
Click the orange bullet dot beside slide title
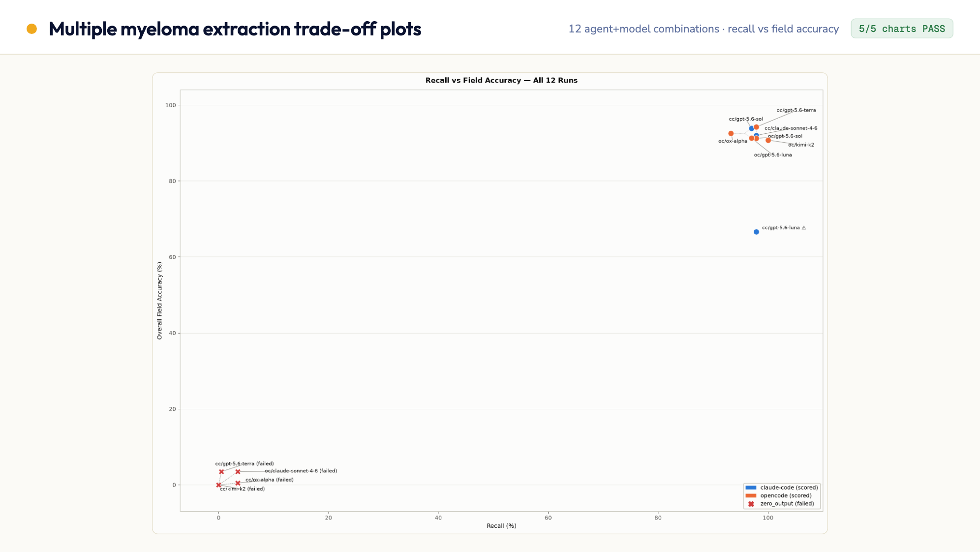tap(32, 29)
